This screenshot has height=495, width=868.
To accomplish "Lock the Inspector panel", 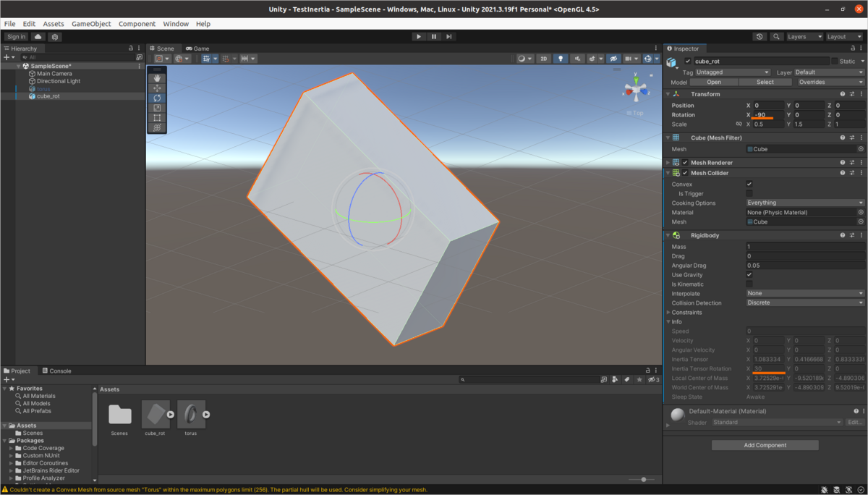I will 853,48.
